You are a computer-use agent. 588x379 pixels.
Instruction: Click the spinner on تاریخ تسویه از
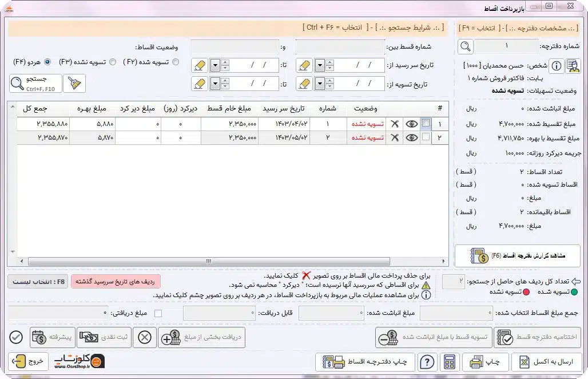tap(329, 84)
